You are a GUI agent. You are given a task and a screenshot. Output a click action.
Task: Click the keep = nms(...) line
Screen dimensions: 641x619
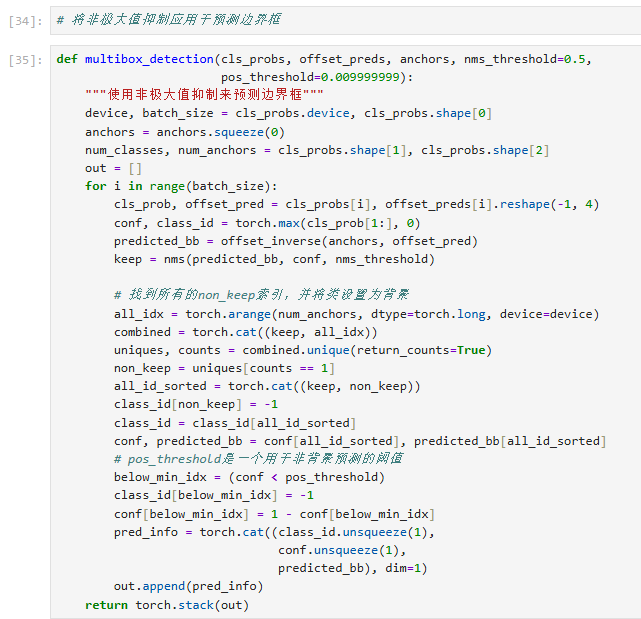coord(274,259)
